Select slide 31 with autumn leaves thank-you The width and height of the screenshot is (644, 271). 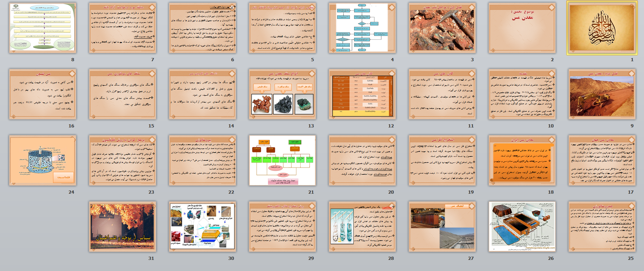(123, 227)
